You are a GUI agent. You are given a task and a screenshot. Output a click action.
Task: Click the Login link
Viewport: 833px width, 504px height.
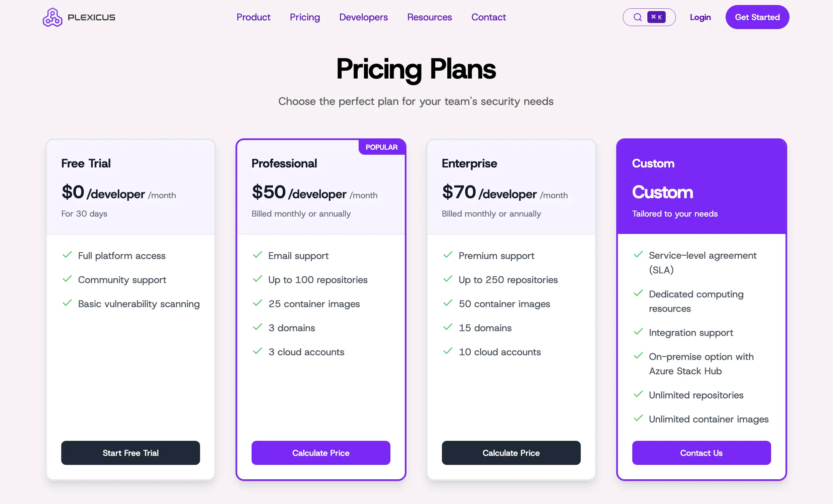[700, 17]
